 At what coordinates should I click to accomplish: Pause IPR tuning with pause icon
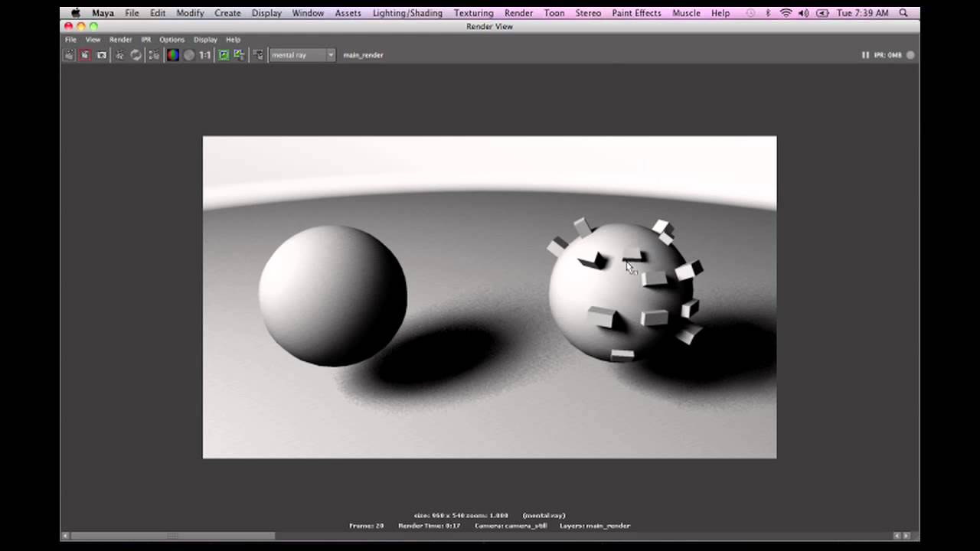(x=865, y=55)
